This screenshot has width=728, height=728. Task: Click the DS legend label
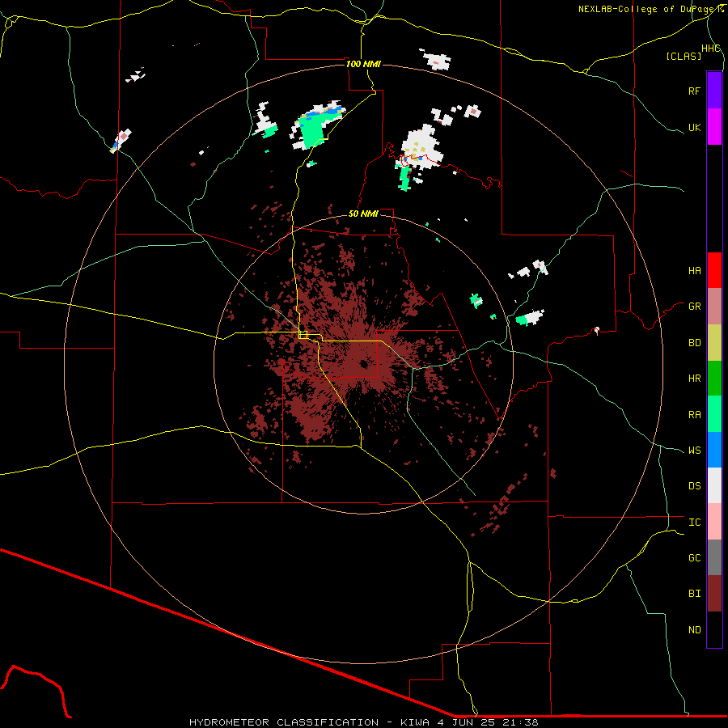tap(694, 485)
